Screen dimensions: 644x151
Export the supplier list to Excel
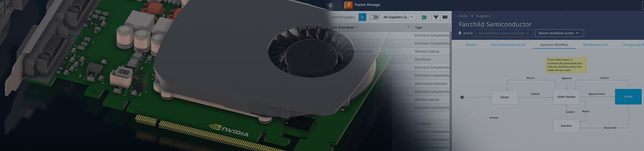pyautogui.click(x=424, y=17)
